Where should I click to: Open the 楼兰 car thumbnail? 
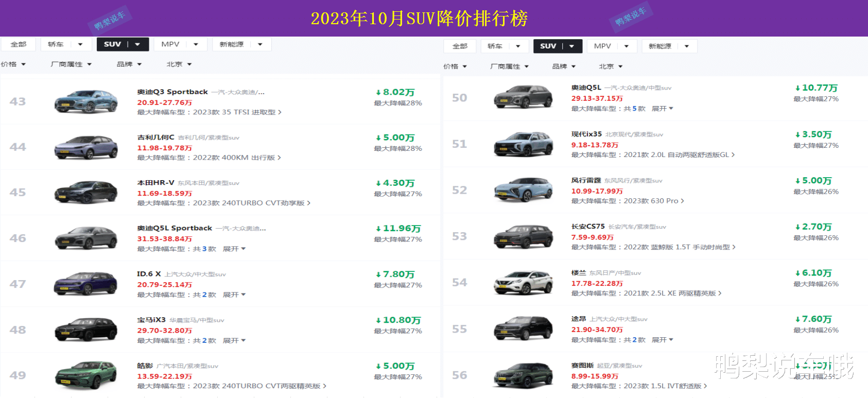[x=524, y=283]
